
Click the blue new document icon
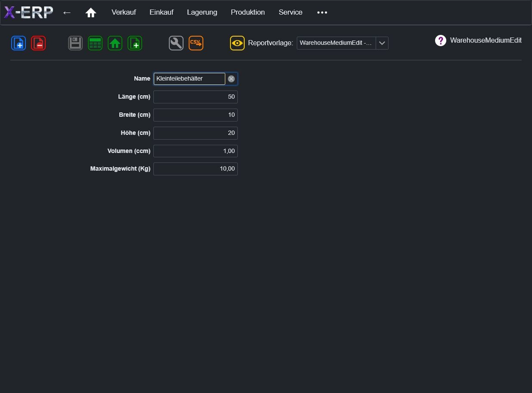click(x=19, y=43)
